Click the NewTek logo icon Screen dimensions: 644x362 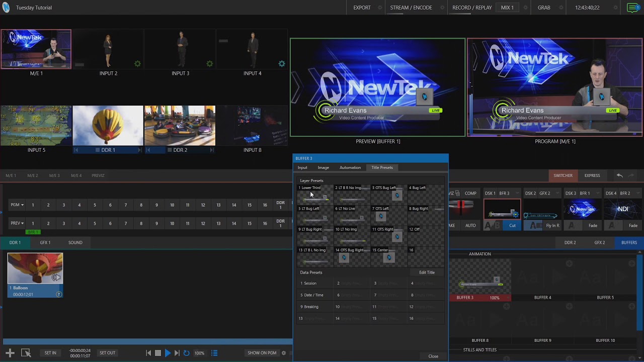pyautogui.click(x=6, y=8)
